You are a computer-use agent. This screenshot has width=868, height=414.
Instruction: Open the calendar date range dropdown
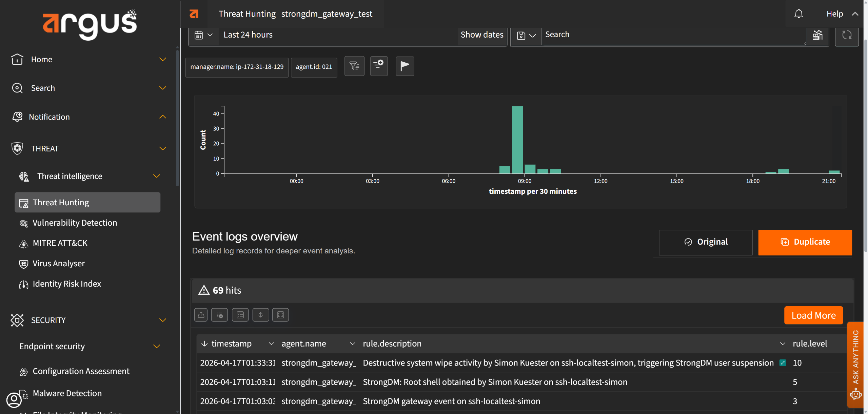pos(203,35)
